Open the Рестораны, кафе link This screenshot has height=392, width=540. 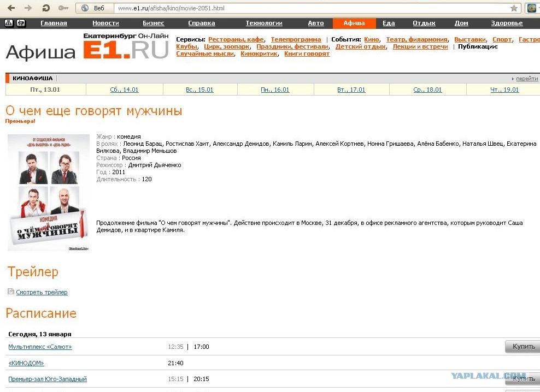[x=236, y=39]
